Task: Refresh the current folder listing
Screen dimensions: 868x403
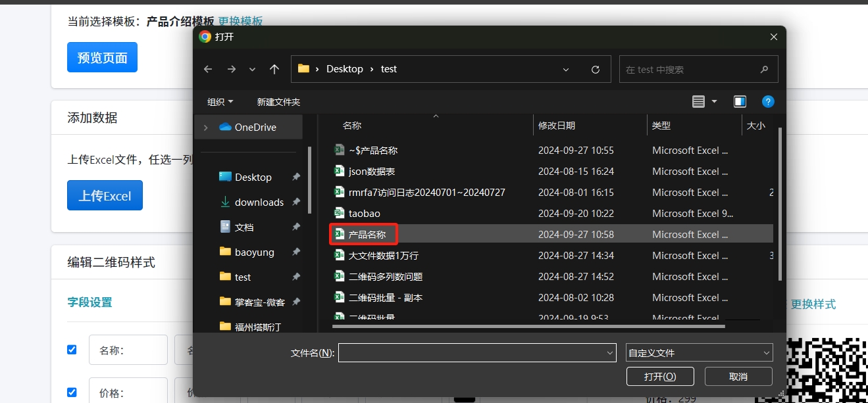Action: pos(596,69)
